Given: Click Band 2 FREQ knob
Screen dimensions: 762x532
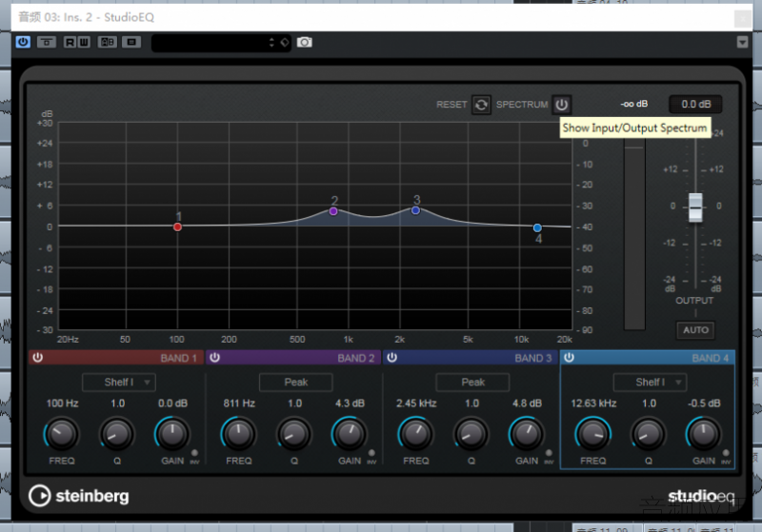Looking at the screenshot, I should pos(239,433).
